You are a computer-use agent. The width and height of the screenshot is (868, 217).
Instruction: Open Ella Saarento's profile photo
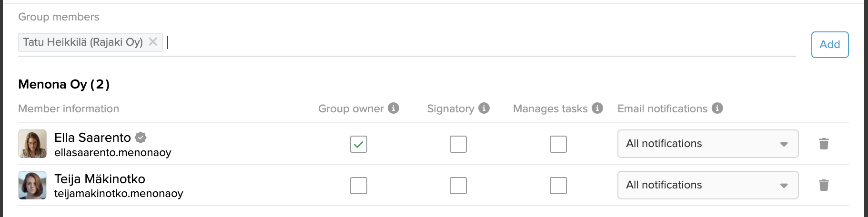[32, 144]
